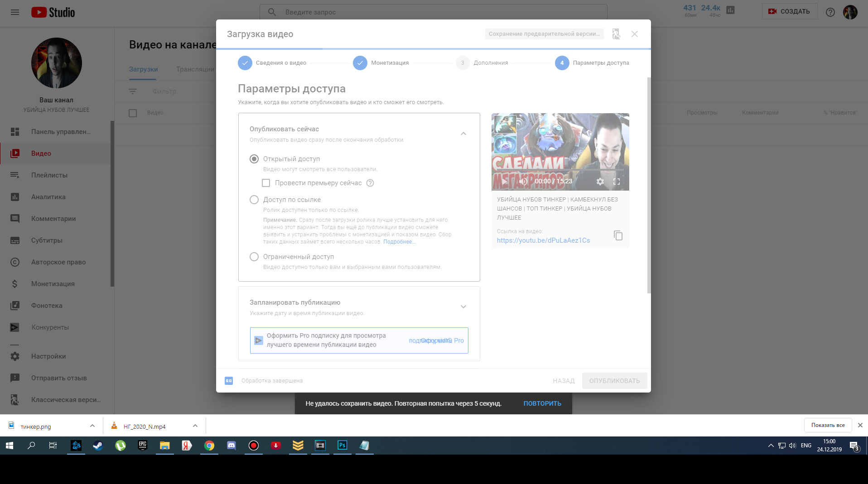Screen dimensions: 868x484
Task: Copy the video link icon
Action: (x=618, y=235)
